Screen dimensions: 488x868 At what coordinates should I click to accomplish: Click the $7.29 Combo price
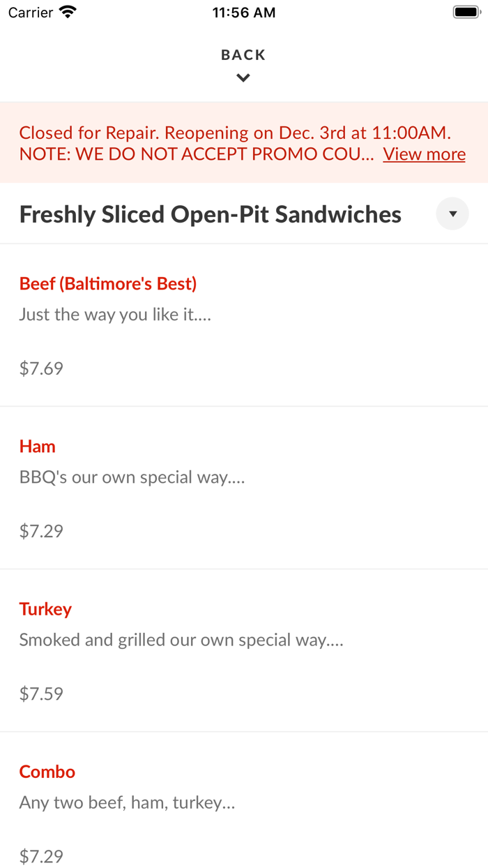tap(40, 856)
